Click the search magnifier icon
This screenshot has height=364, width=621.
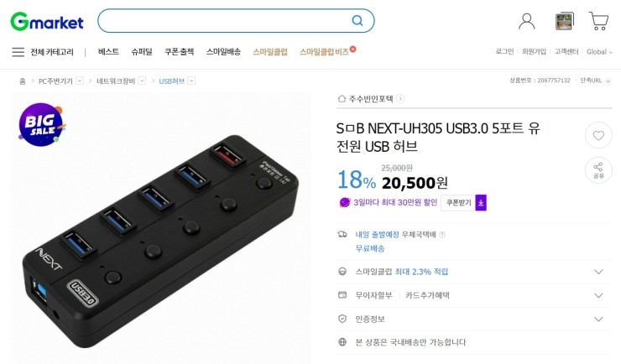(x=357, y=21)
